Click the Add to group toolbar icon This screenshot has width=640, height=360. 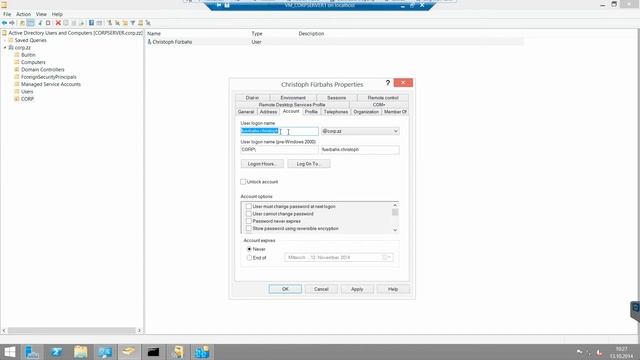(148, 23)
